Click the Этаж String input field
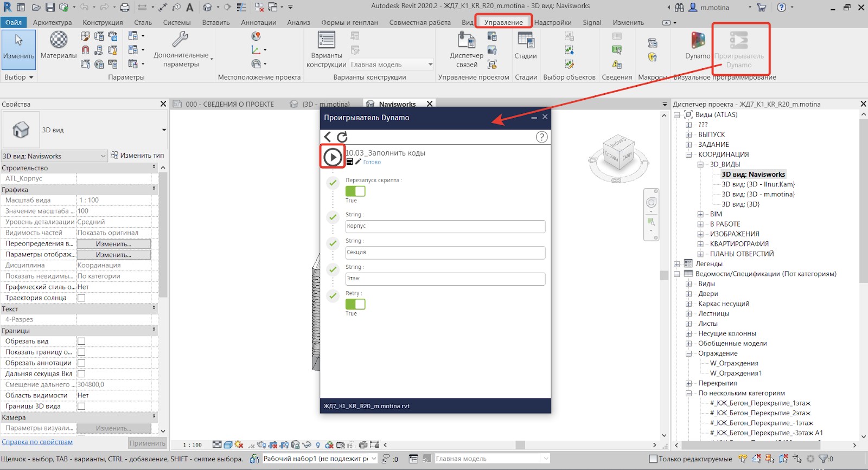 click(445, 279)
